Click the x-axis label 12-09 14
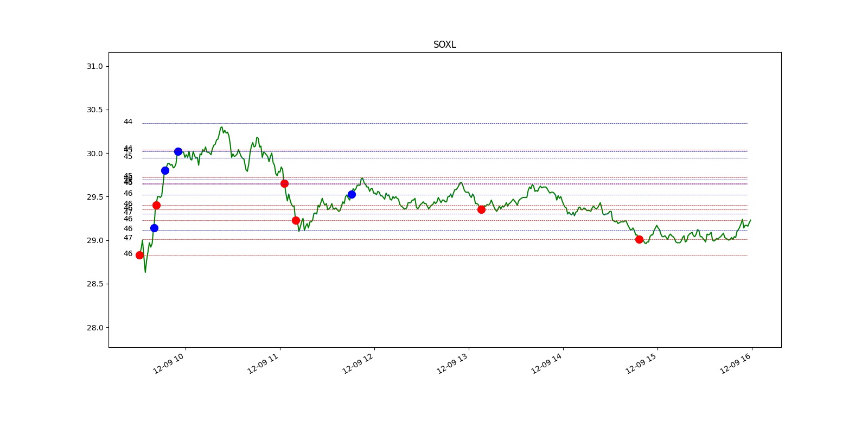The image size is (868, 434). (x=546, y=363)
